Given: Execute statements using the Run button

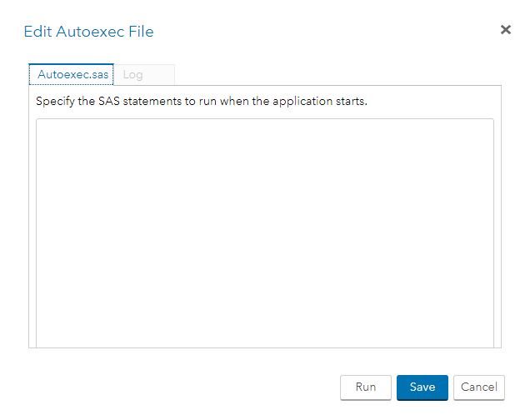Looking at the screenshot, I should [x=366, y=387].
